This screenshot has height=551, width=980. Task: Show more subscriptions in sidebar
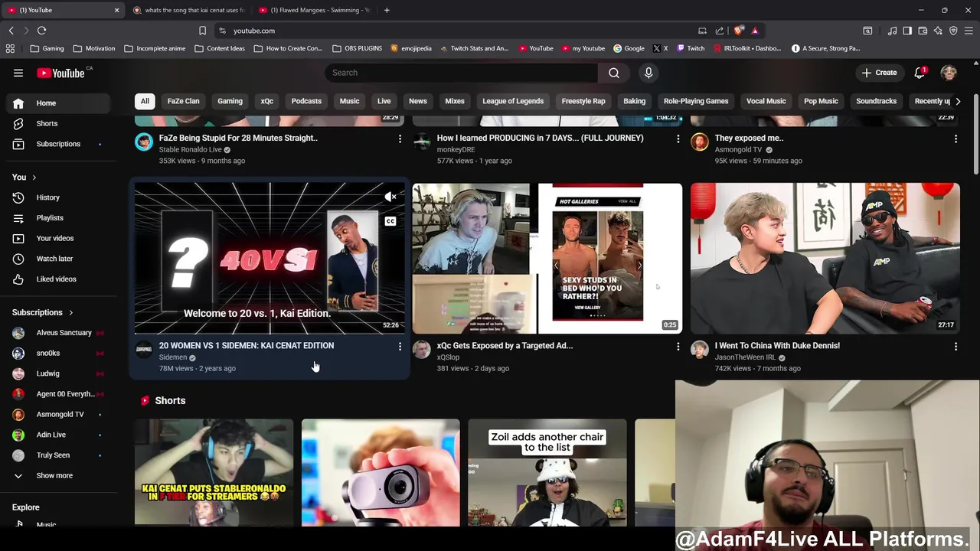tap(57, 475)
